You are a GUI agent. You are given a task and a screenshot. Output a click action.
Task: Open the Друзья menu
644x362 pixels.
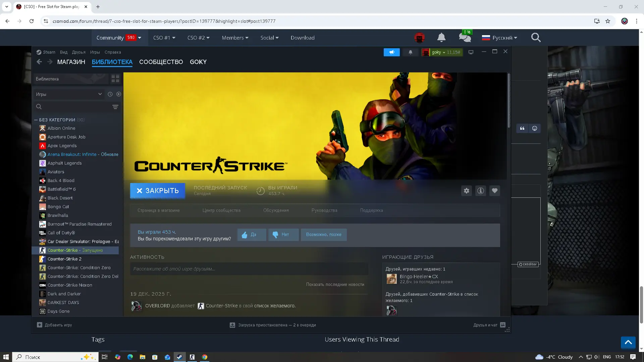[x=78, y=52]
